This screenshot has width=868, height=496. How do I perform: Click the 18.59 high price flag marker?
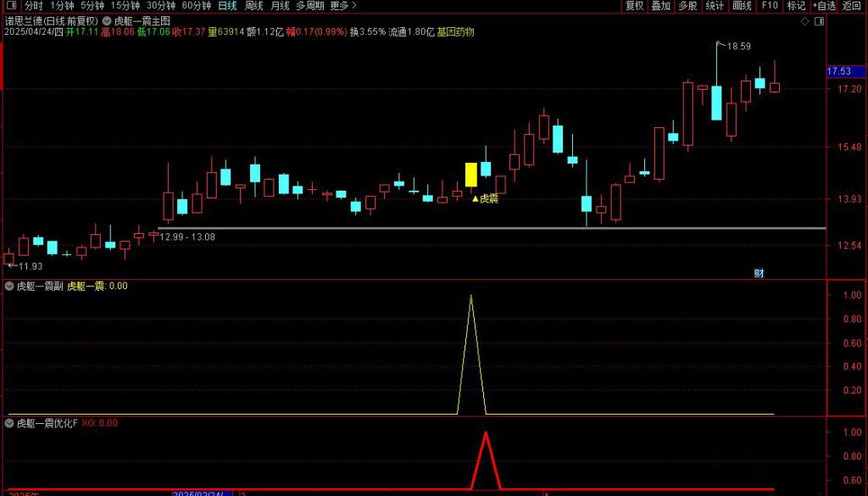click(x=719, y=44)
